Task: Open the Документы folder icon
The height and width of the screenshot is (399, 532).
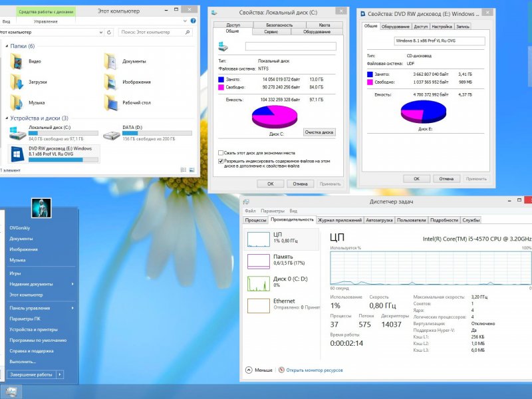Action: pos(110,61)
